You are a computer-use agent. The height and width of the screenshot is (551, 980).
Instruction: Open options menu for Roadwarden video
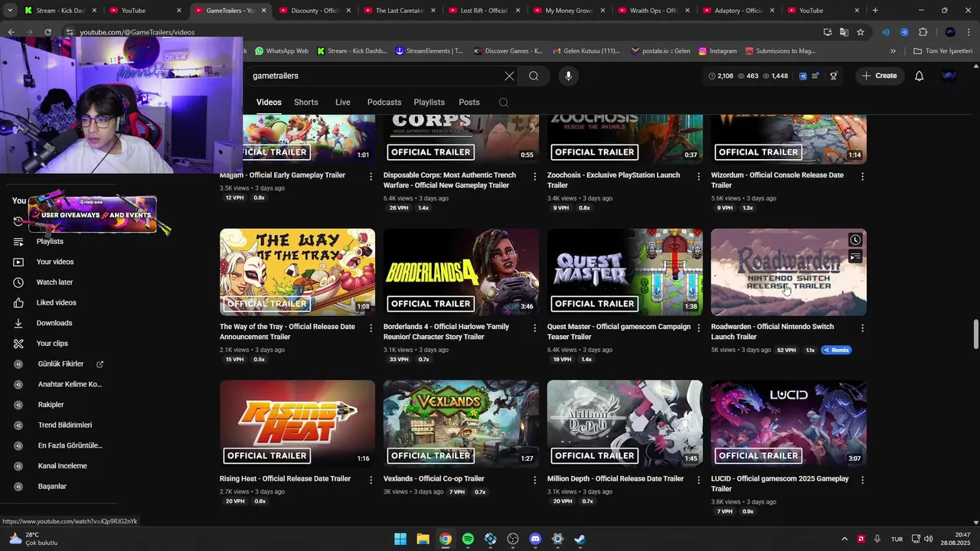tap(862, 328)
